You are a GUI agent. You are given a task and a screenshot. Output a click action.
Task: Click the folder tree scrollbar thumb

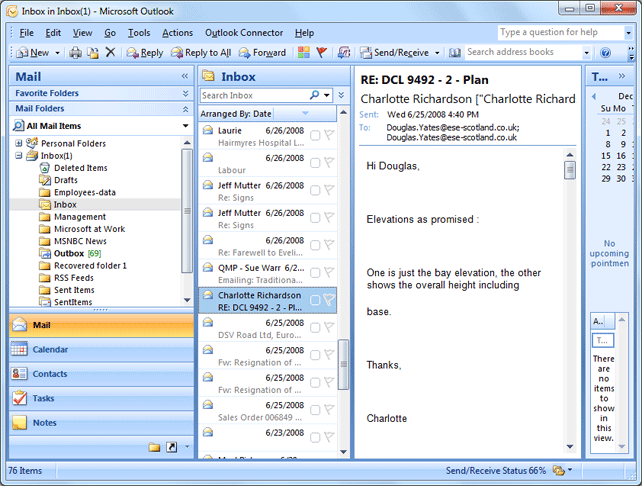pos(187,211)
